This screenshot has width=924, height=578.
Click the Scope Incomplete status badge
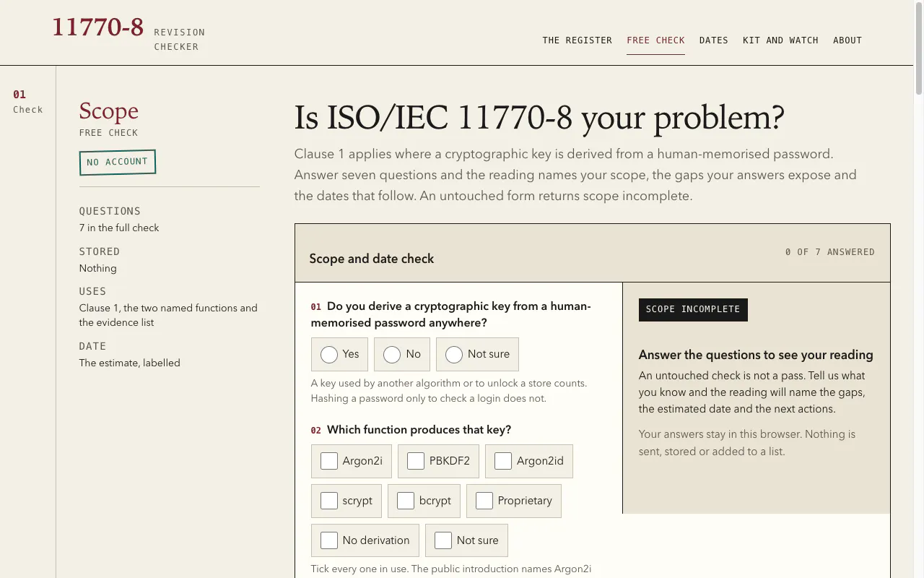[693, 309]
